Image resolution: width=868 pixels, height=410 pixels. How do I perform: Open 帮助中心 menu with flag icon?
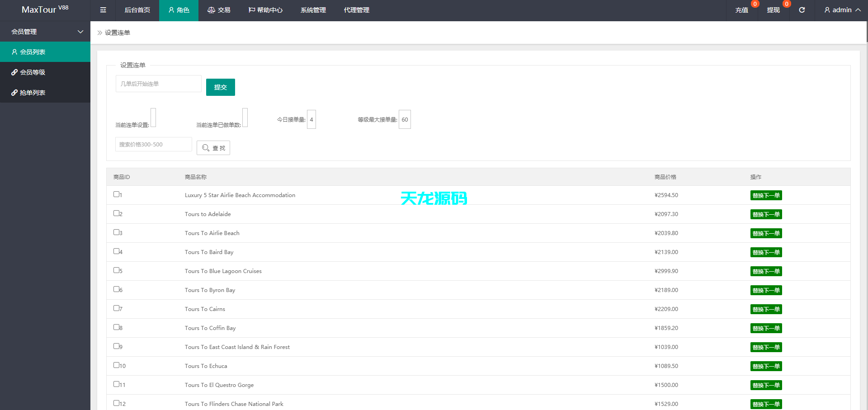[x=265, y=10]
